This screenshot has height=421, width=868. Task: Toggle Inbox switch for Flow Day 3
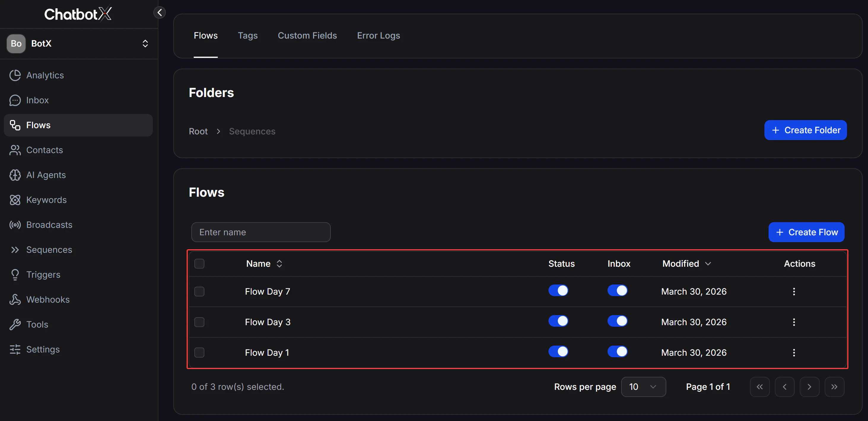point(617,321)
